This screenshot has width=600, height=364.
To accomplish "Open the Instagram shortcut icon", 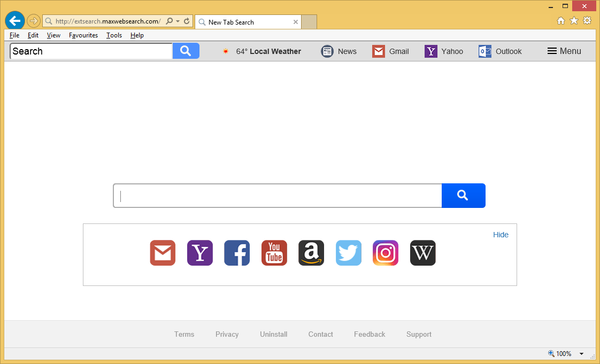I will 386,253.
